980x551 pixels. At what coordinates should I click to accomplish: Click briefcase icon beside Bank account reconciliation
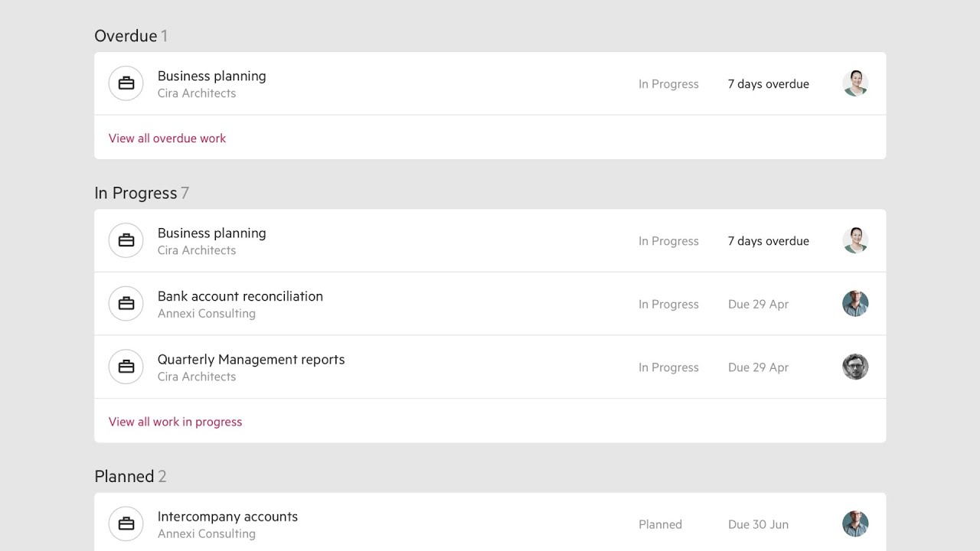[x=126, y=304]
